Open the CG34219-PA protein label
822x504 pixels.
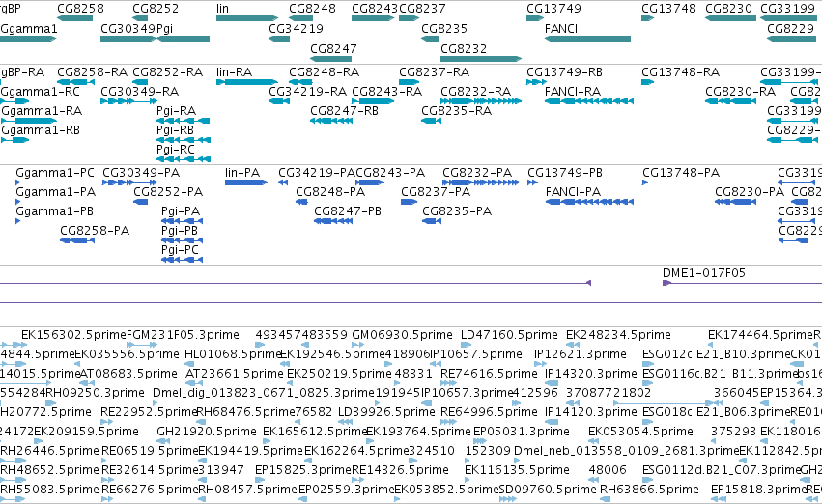point(317,173)
